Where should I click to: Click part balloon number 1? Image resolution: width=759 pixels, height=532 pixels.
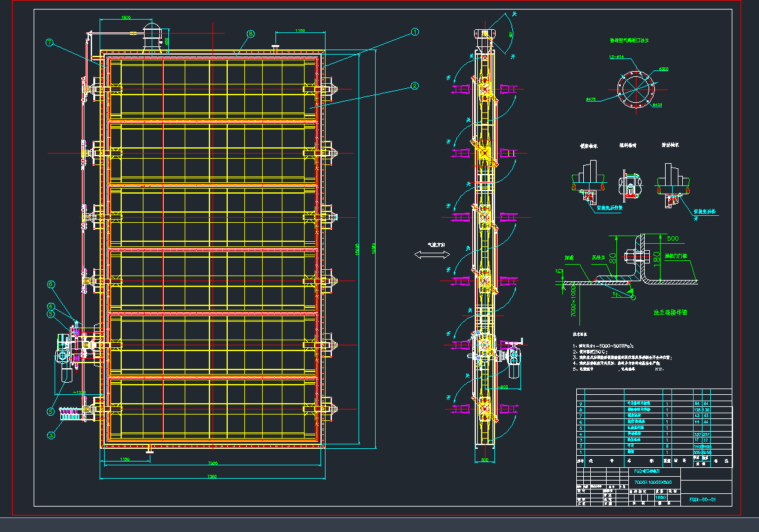(414, 31)
